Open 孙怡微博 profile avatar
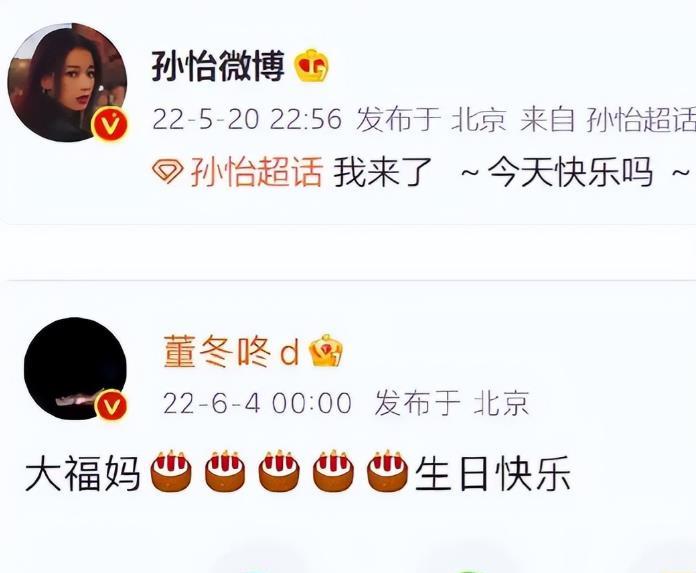696x573 pixels. click(x=67, y=83)
